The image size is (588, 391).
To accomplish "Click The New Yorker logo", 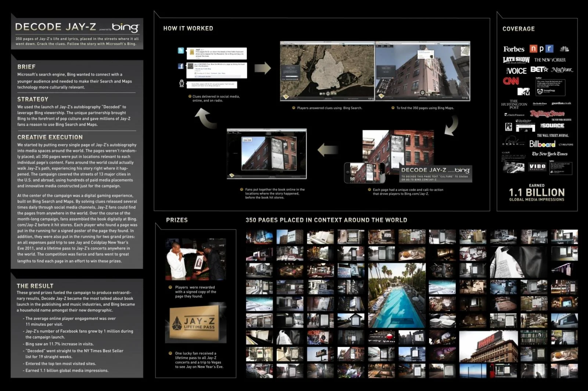I will point(550,60).
